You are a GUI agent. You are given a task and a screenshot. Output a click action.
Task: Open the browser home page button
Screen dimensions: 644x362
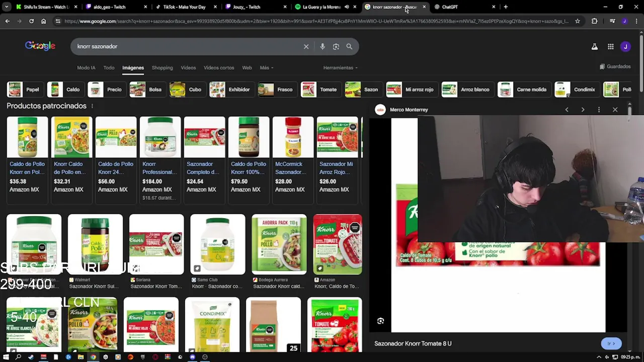[x=43, y=21]
